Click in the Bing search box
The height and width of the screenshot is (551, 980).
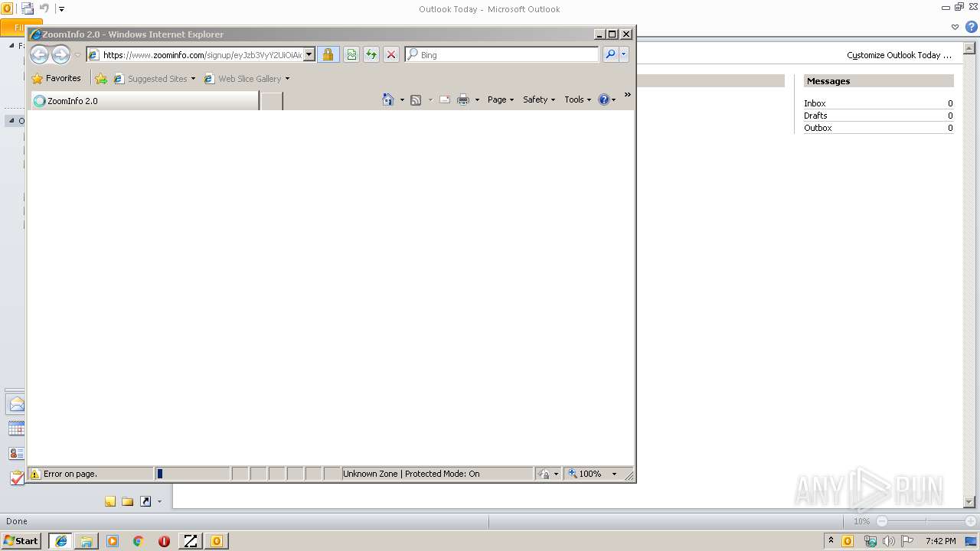click(x=501, y=54)
